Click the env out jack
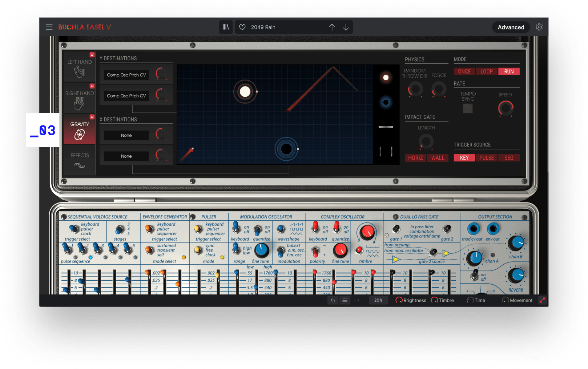Screen dimensions: 588x369 493,229
